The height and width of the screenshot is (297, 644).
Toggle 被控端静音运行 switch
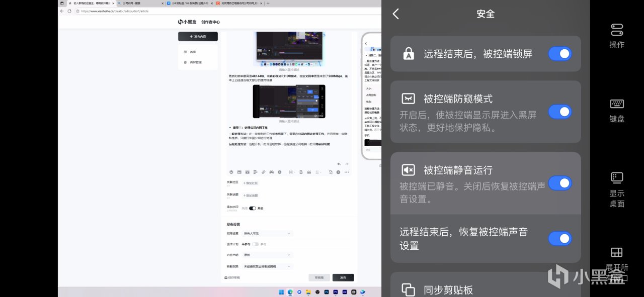pos(559,183)
